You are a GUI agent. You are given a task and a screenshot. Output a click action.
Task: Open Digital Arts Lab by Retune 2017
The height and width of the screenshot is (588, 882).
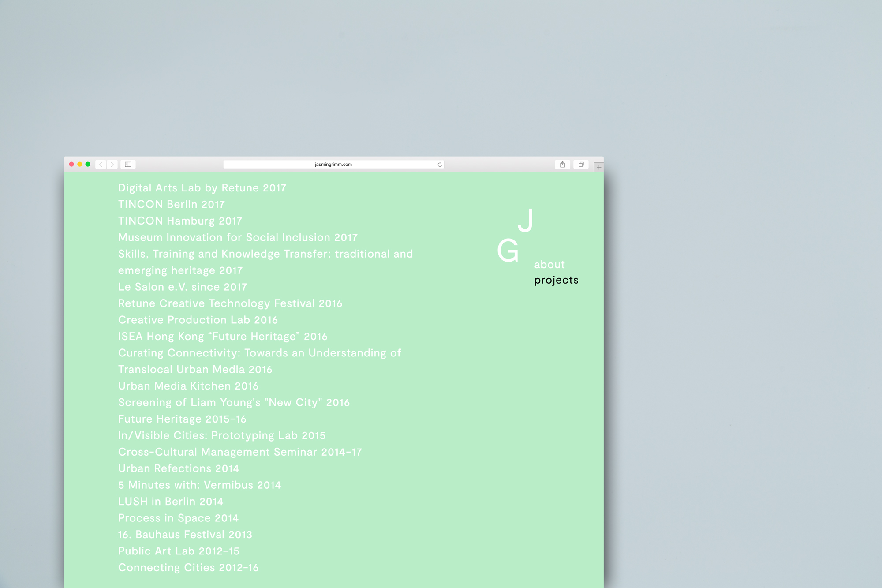pos(202,187)
